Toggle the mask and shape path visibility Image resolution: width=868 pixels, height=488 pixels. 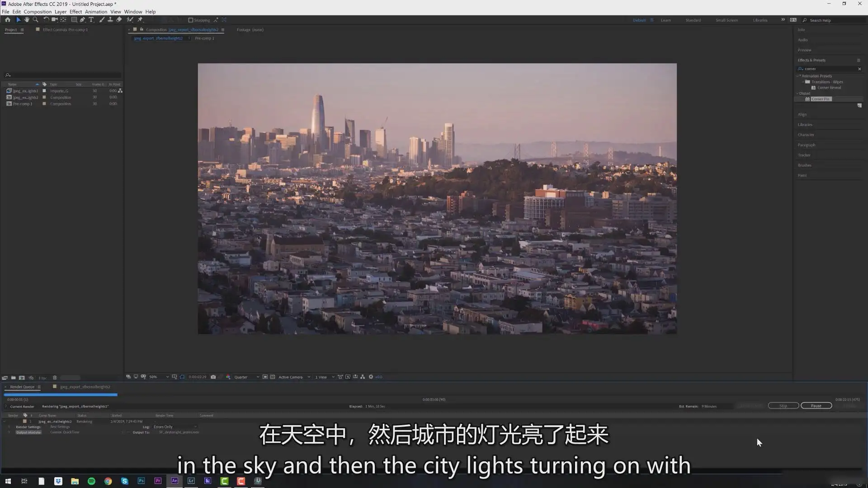[x=182, y=377]
